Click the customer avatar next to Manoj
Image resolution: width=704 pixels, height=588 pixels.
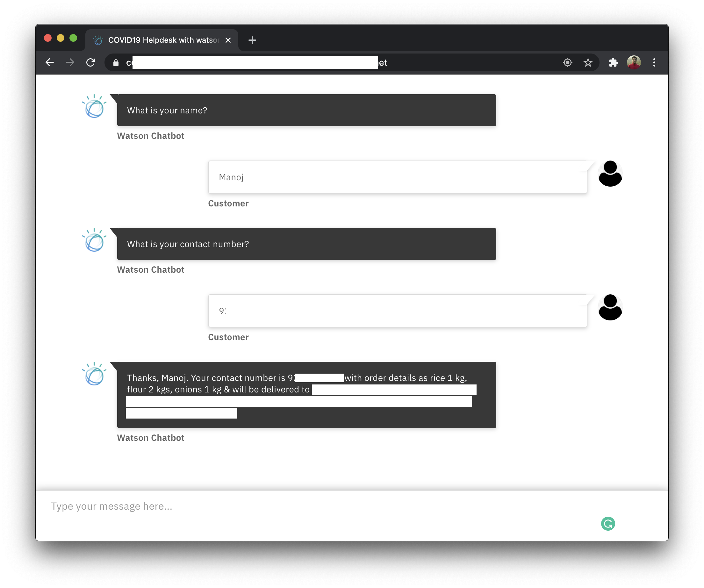point(610,174)
